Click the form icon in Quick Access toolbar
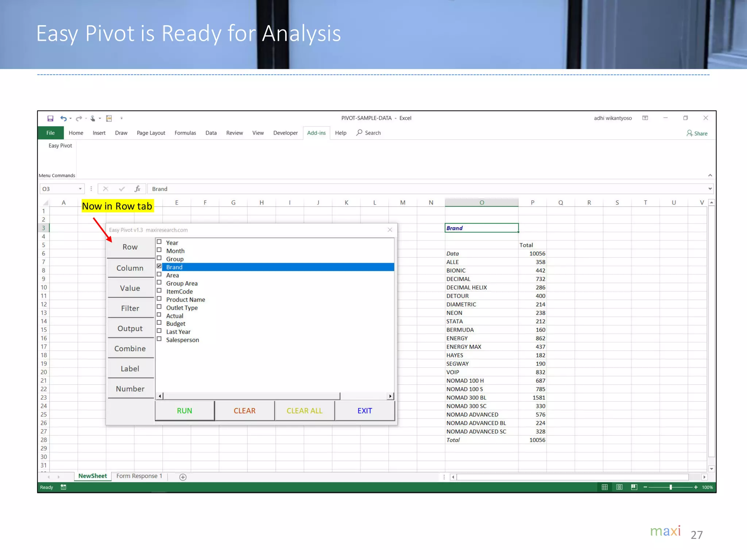 pos(109,118)
